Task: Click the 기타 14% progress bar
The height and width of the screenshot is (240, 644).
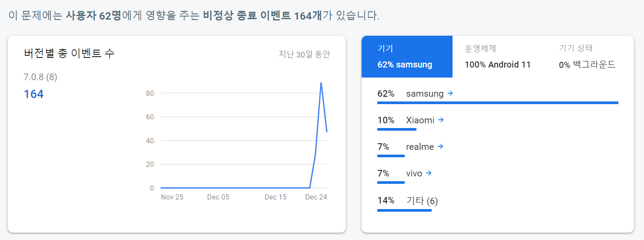Action: [404, 210]
